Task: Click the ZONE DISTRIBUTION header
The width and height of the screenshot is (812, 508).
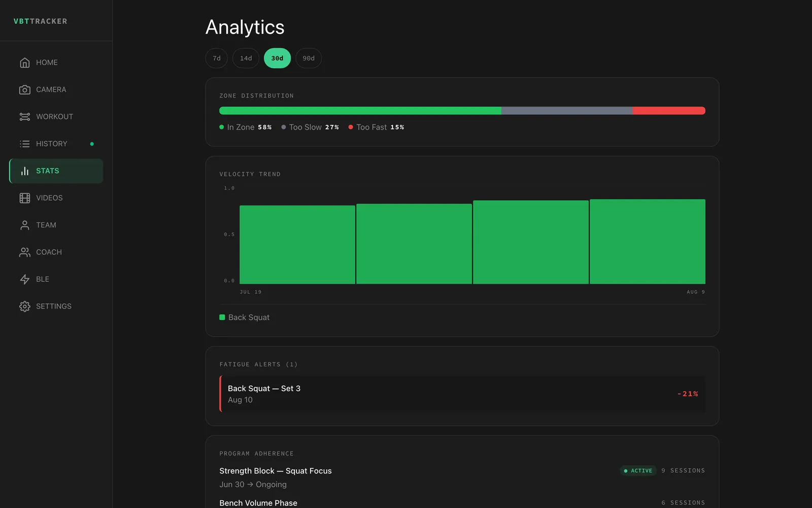Action: click(x=256, y=96)
